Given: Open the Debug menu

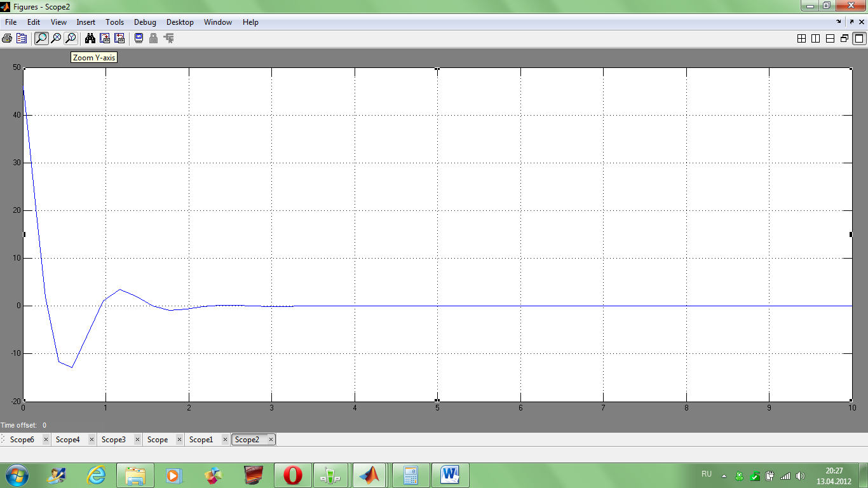Looking at the screenshot, I should click(145, 22).
